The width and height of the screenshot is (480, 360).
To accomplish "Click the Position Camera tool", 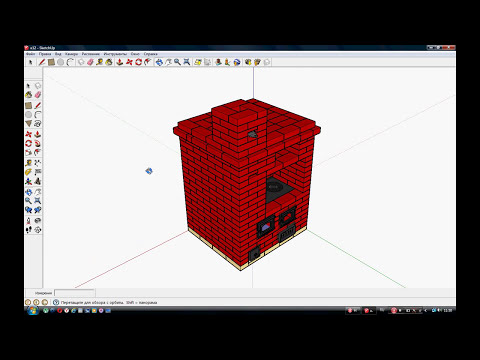I will [x=29, y=221].
